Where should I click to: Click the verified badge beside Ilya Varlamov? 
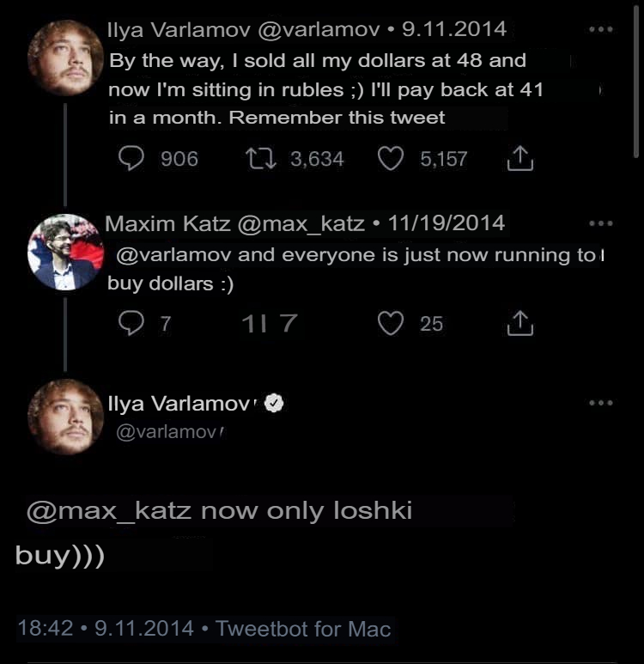(x=273, y=403)
